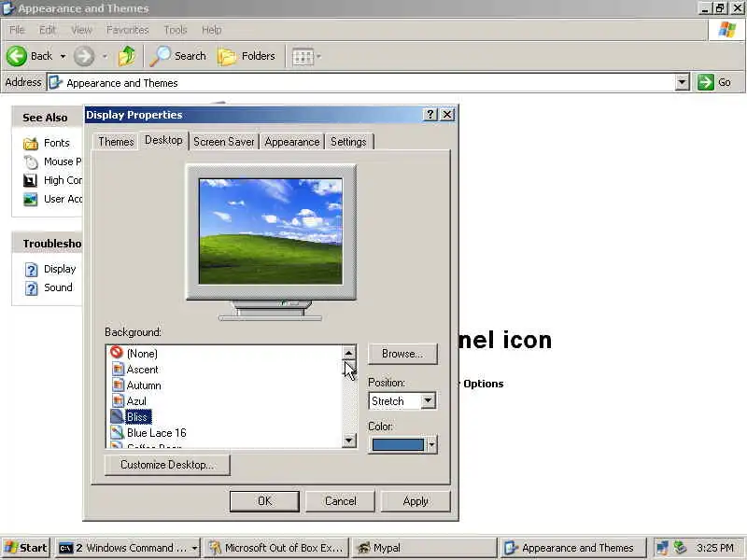Click the User Account Picture icon

tap(30, 199)
